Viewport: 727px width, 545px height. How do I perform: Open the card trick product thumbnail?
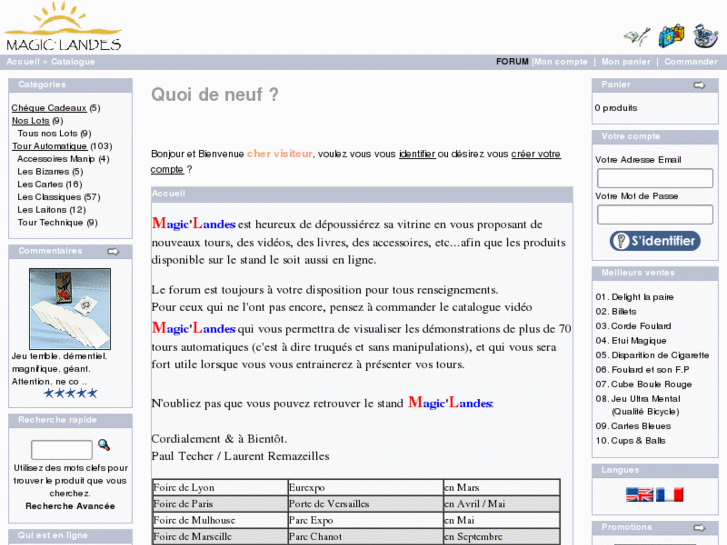pos(70,309)
